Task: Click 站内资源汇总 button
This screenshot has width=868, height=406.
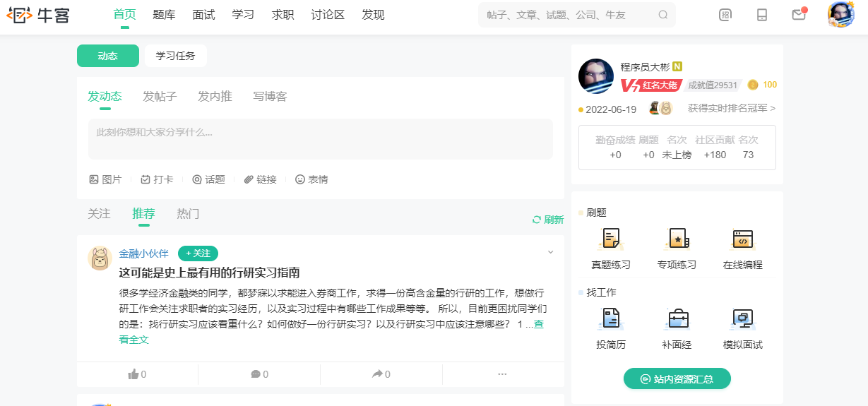Action: click(677, 379)
